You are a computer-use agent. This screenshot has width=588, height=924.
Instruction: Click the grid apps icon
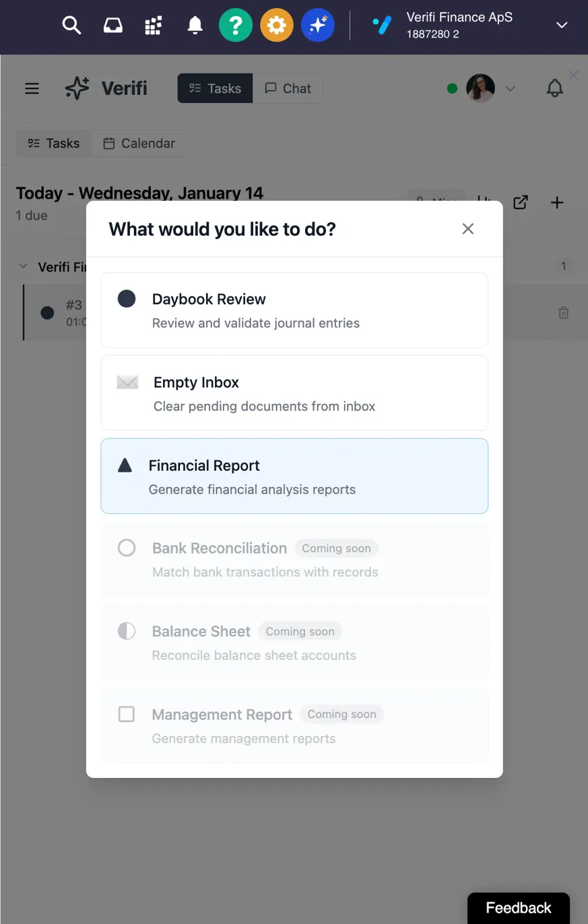154,26
